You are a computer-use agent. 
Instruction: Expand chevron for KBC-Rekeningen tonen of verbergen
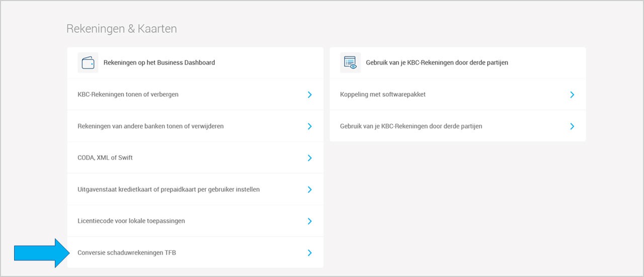[x=310, y=95]
